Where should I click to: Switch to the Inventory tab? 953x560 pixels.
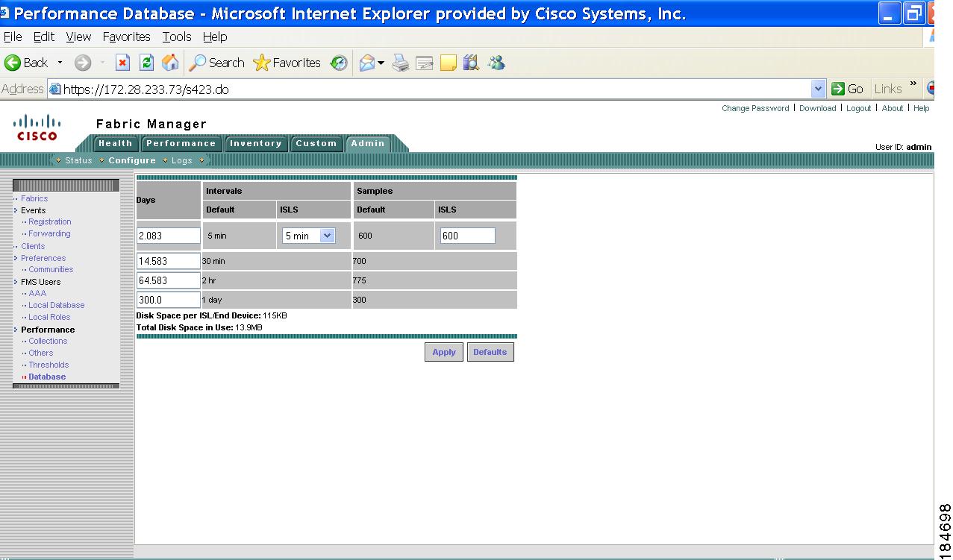[x=255, y=144]
